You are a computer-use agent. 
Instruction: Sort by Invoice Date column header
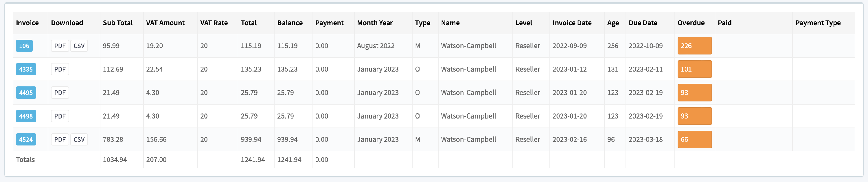click(x=572, y=23)
